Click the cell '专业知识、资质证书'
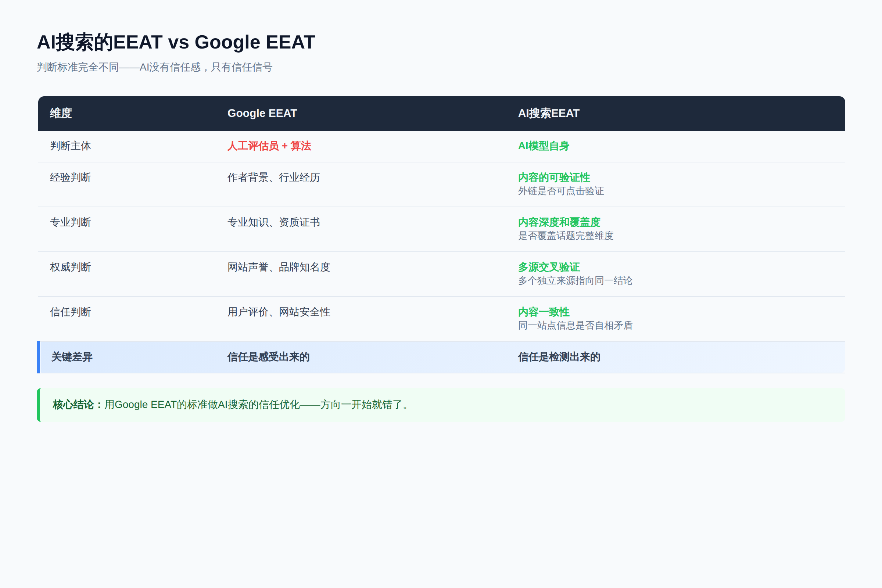Screen dimensions: 882x588 (274, 222)
